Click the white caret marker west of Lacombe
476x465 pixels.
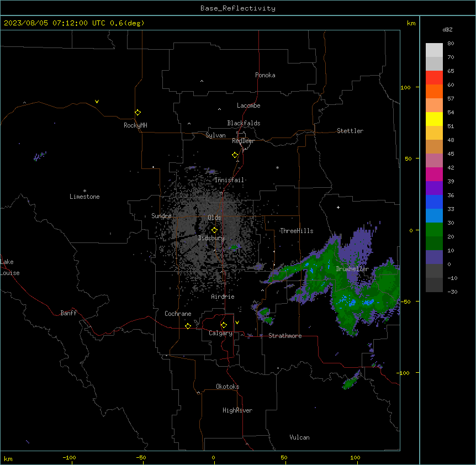pos(219,109)
